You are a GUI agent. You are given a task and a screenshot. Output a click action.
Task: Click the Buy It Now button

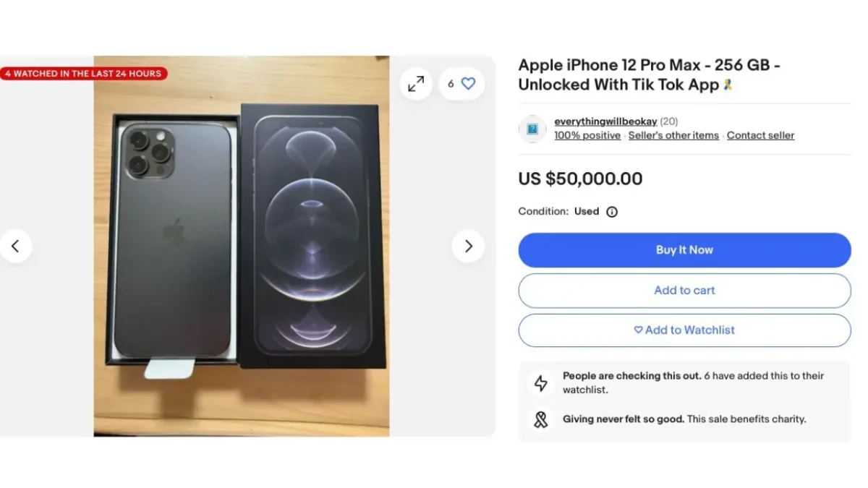tap(684, 250)
